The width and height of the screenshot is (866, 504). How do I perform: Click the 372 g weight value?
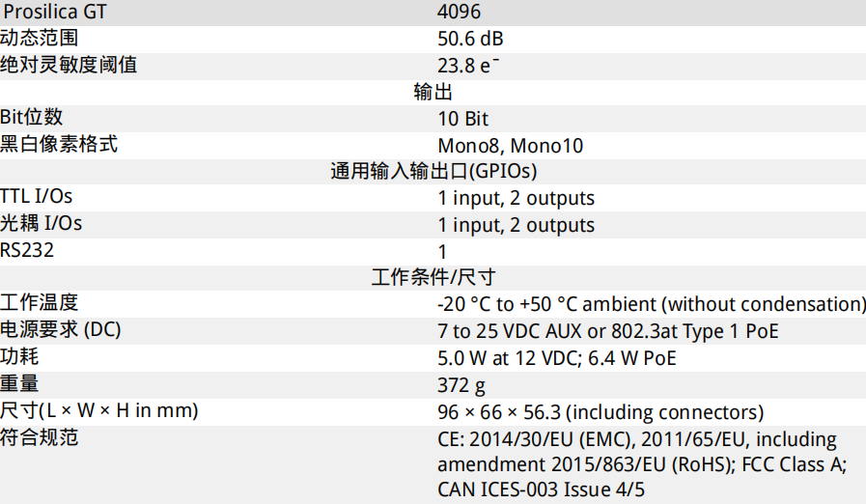(461, 385)
